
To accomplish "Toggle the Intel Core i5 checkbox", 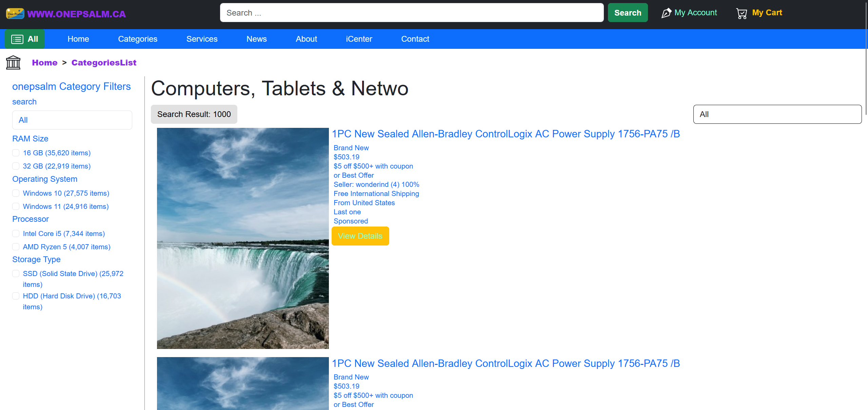I will (x=16, y=234).
